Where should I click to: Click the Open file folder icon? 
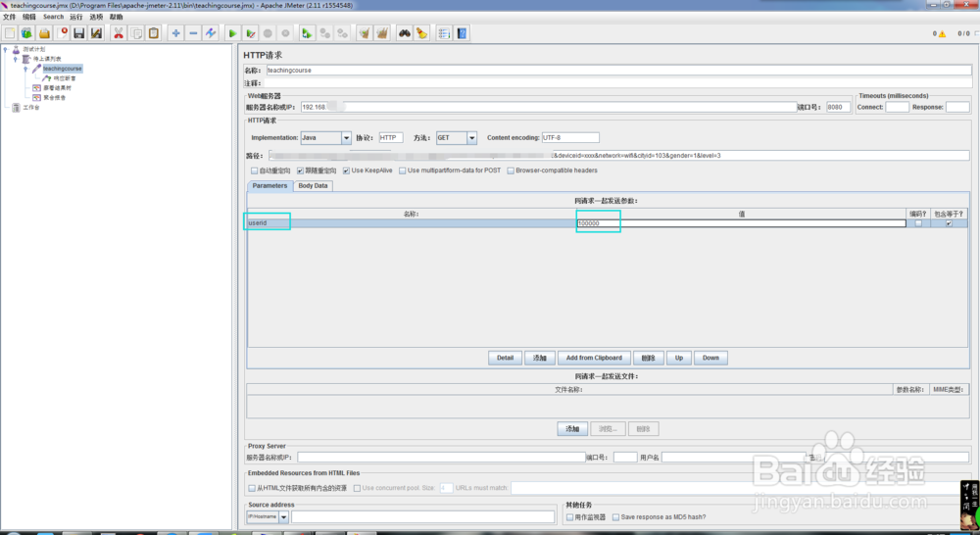pos(44,33)
